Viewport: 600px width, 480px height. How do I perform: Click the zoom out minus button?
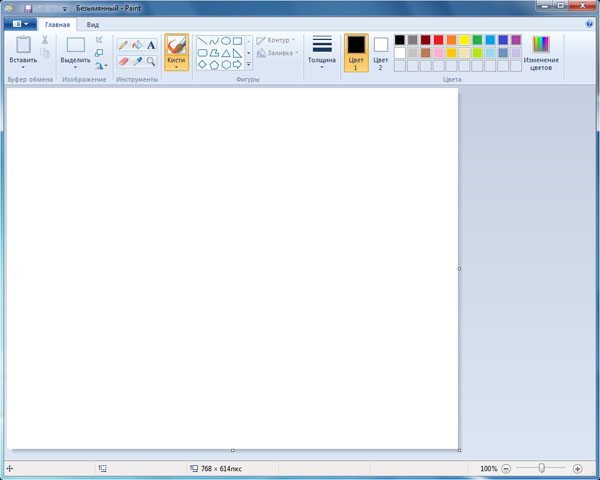tap(506, 469)
